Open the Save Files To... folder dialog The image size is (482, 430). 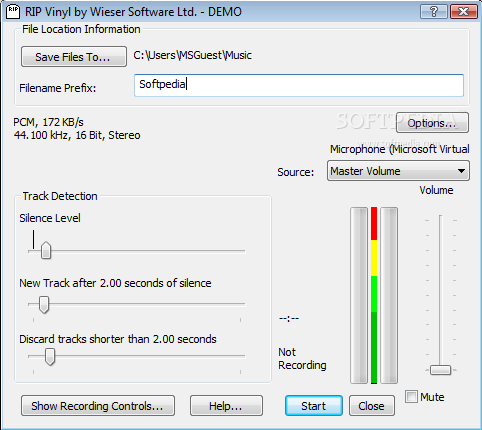(74, 57)
